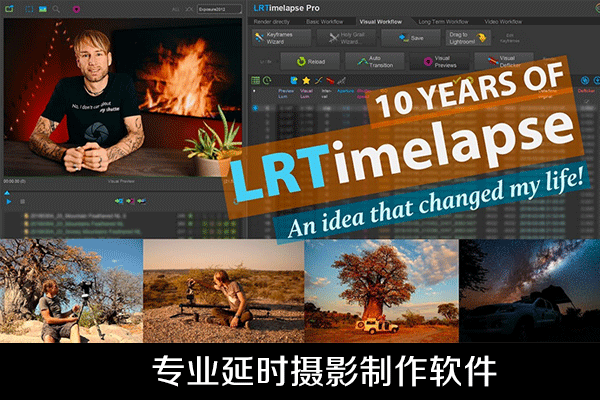This screenshot has height=400, width=600.
Task: Click the blue-yellow curve icon above table
Action: tap(318, 80)
